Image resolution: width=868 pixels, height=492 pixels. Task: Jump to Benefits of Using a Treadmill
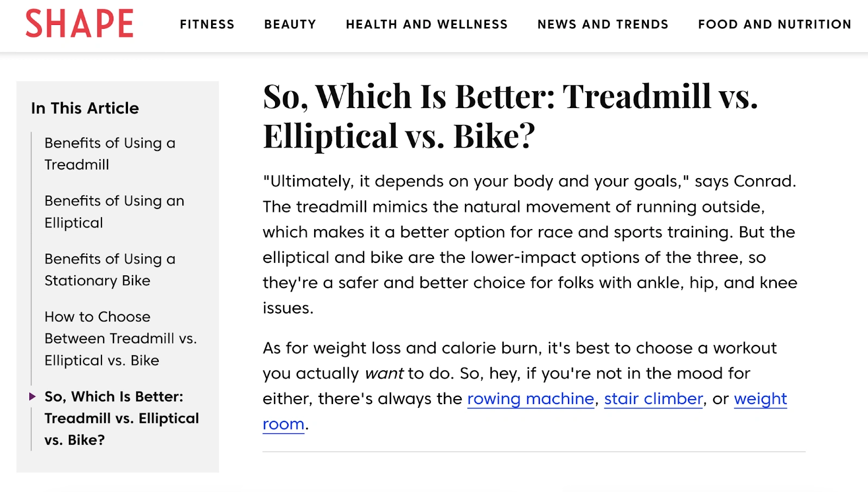click(x=110, y=154)
